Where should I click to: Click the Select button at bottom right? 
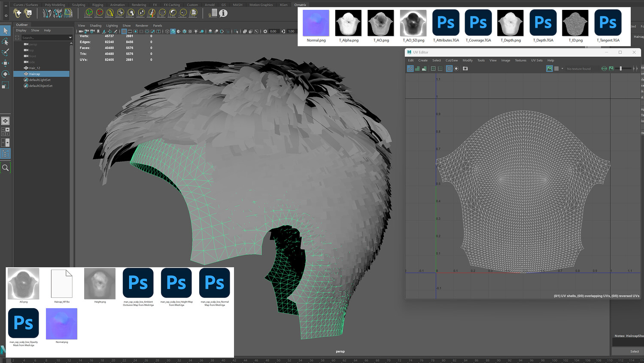pos(635,351)
